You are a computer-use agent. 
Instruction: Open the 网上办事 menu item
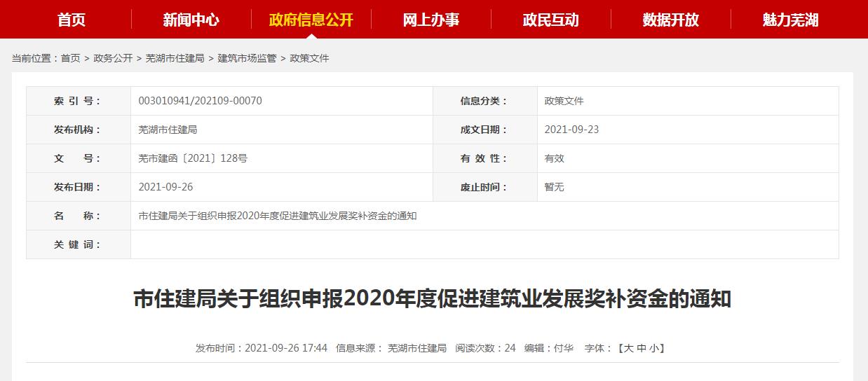[431, 20]
